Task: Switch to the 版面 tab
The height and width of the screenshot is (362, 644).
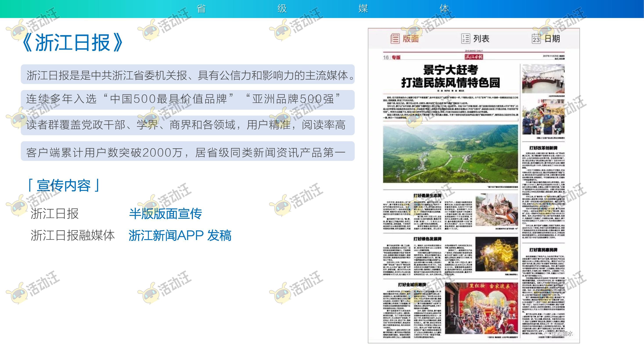Action: pyautogui.click(x=405, y=39)
